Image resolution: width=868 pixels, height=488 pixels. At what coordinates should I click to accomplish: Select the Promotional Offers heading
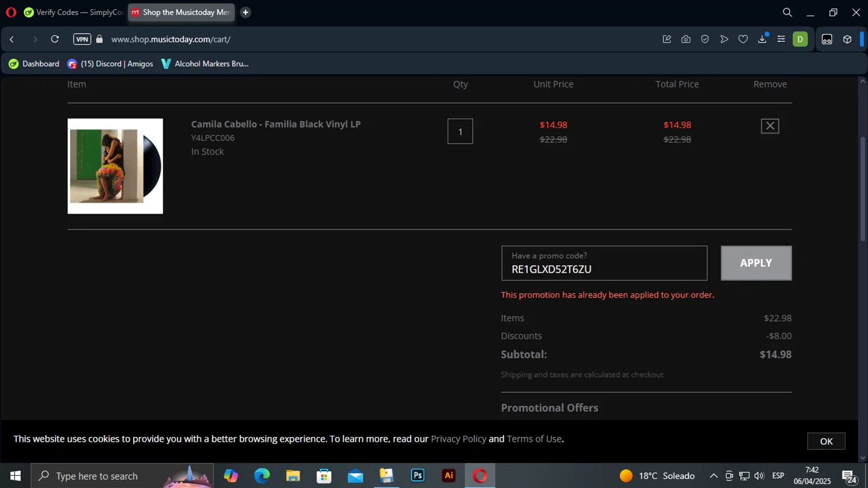(x=549, y=408)
